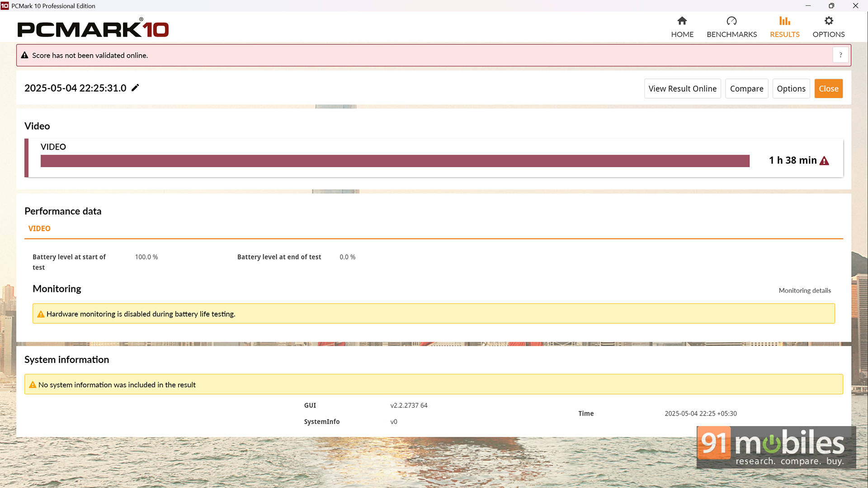Click the PCMark 10 Professional Edition title text

[x=53, y=6]
